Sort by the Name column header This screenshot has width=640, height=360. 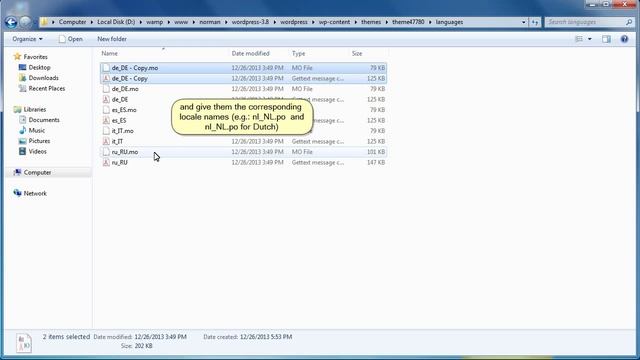[x=109, y=53]
